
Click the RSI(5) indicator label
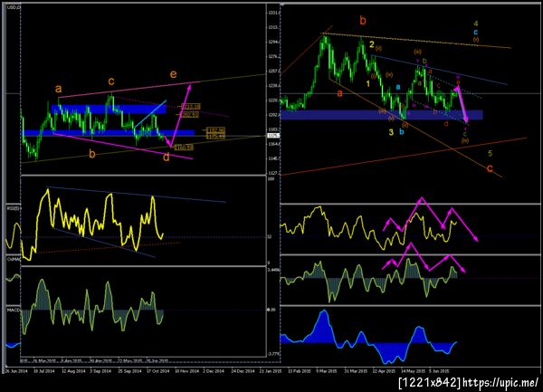[14, 208]
